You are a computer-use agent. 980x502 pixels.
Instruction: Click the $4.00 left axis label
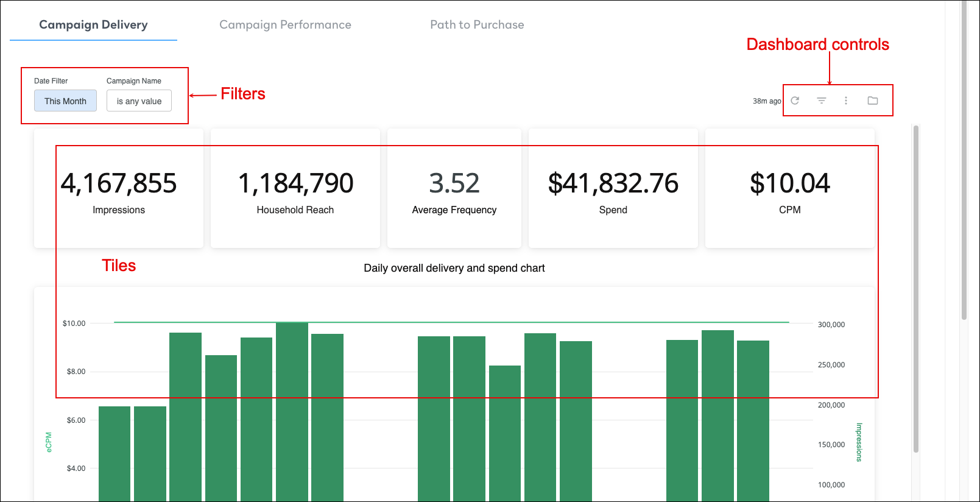pyautogui.click(x=76, y=468)
